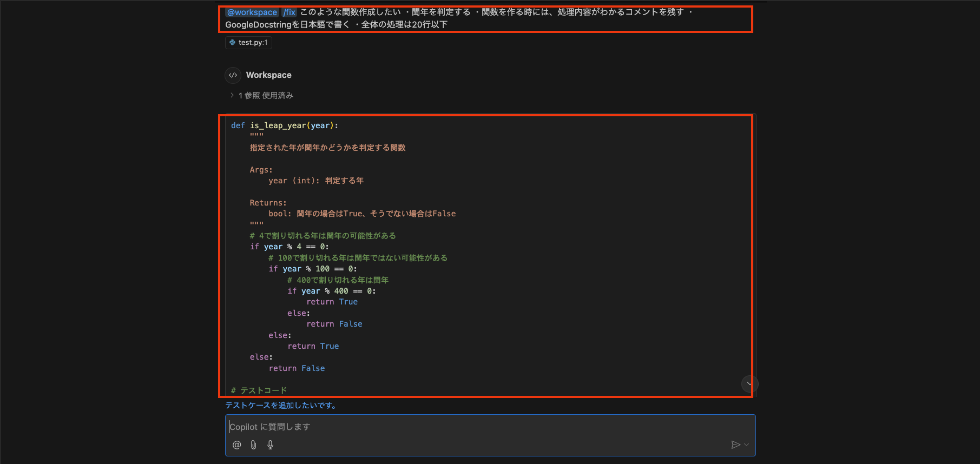Click the 'if year % 4 == 0:' line
Viewport: 980px width, 464px height.
[290, 247]
